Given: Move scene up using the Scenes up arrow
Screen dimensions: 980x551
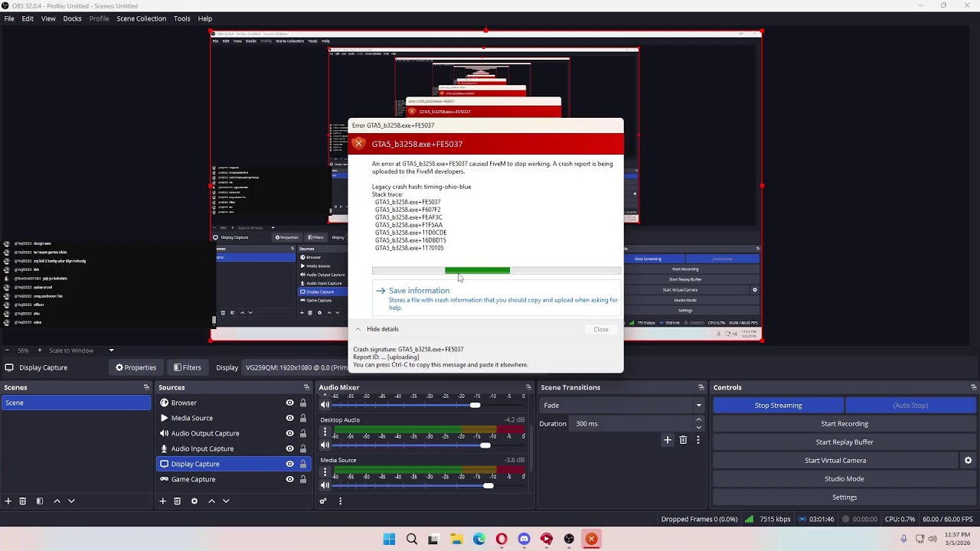Looking at the screenshot, I should click(x=57, y=501).
